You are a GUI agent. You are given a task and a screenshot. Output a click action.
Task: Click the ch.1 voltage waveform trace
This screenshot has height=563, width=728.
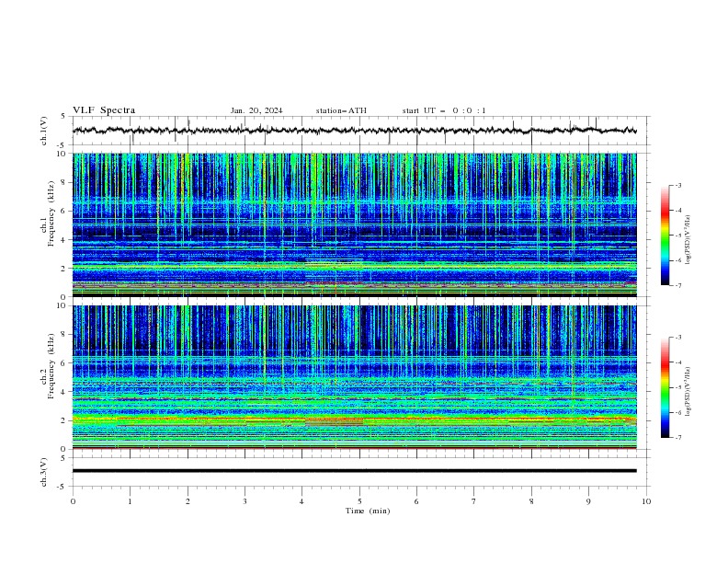tap(354, 131)
